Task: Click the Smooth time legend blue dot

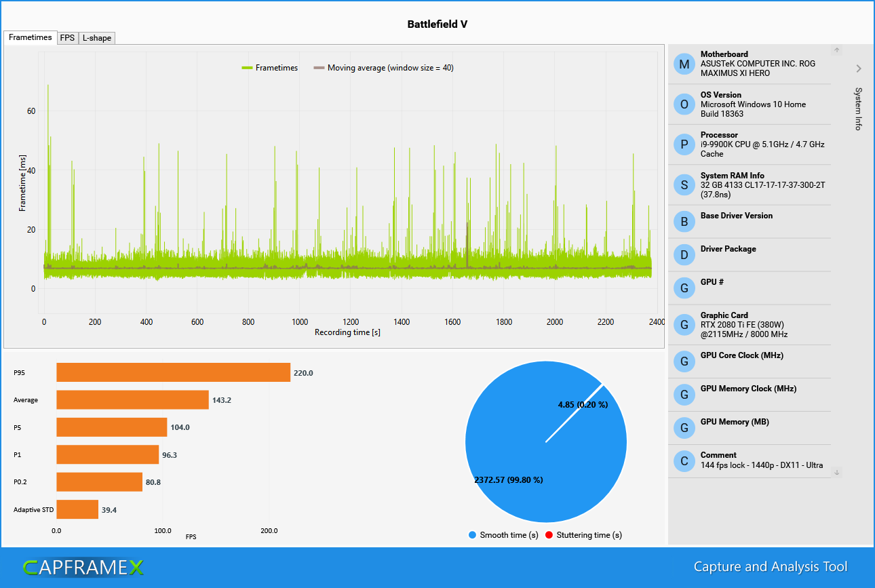Action: [472, 535]
